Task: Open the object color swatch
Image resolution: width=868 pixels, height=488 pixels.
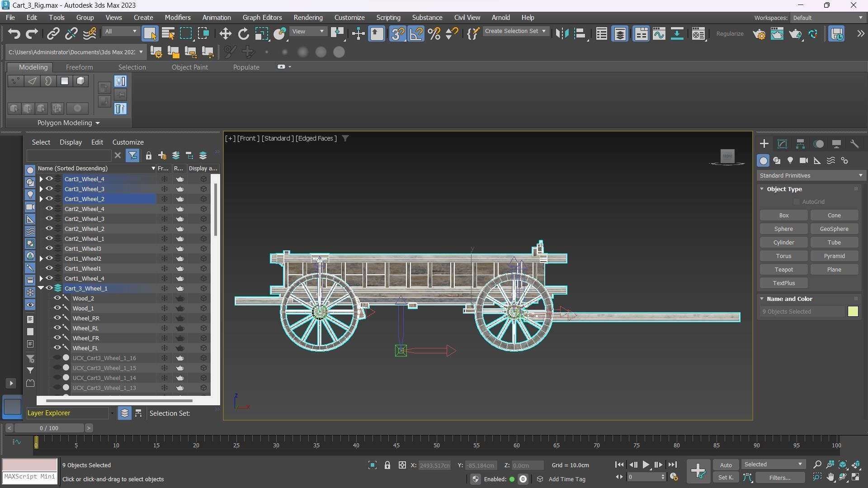Action: [853, 312]
